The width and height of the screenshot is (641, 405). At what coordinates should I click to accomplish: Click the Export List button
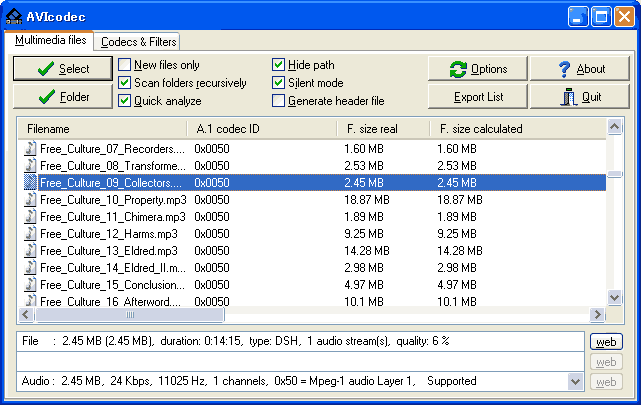(477, 97)
